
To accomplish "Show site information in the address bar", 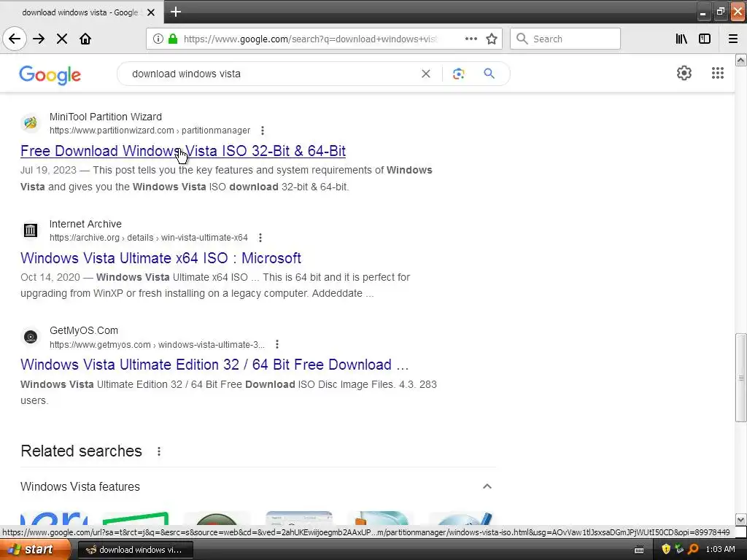I will point(158,39).
